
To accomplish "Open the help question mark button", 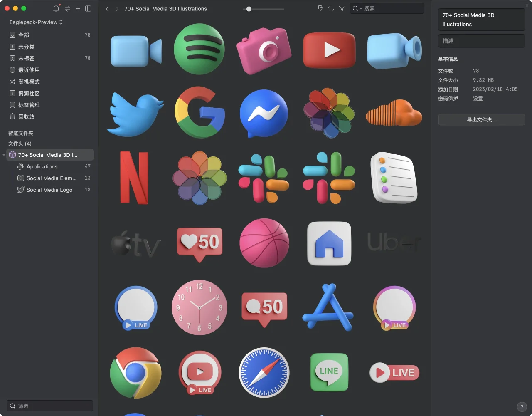I will pyautogui.click(x=522, y=407).
